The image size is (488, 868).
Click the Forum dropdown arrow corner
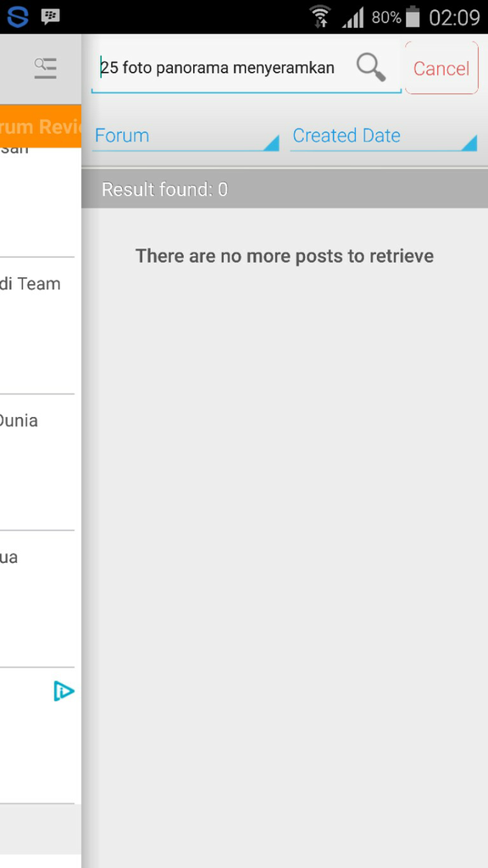[271, 142]
